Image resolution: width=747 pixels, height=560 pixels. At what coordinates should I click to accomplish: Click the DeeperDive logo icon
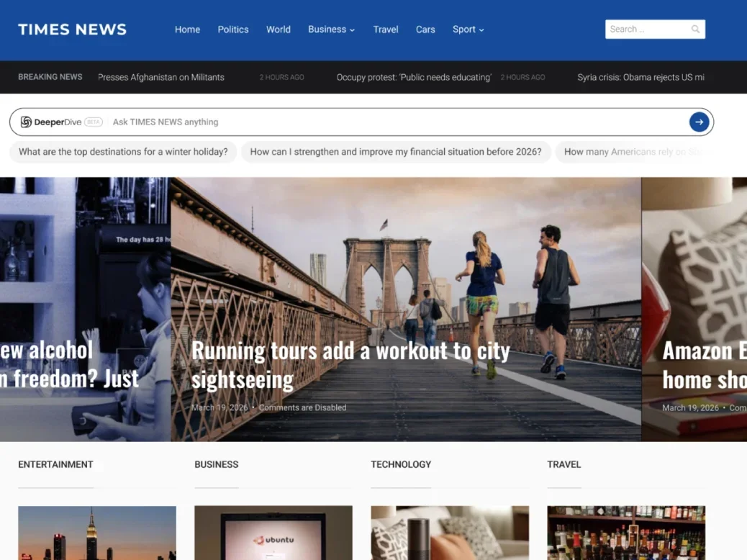[25, 122]
